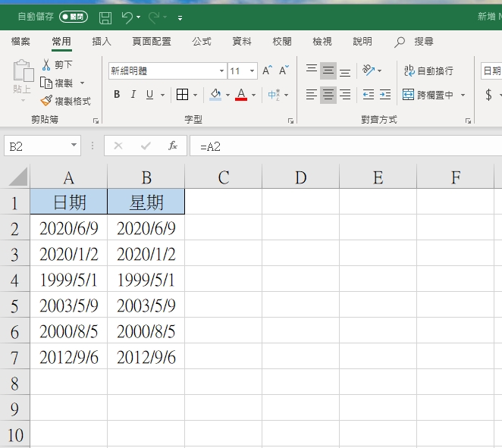Click the Undo arrow icon

[x=127, y=17]
